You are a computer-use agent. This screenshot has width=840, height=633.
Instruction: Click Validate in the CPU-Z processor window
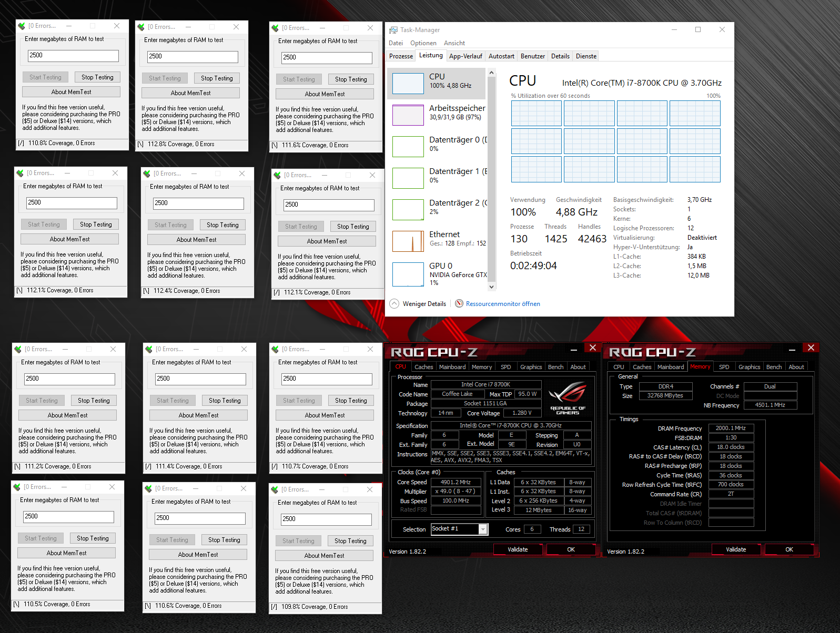(x=518, y=549)
